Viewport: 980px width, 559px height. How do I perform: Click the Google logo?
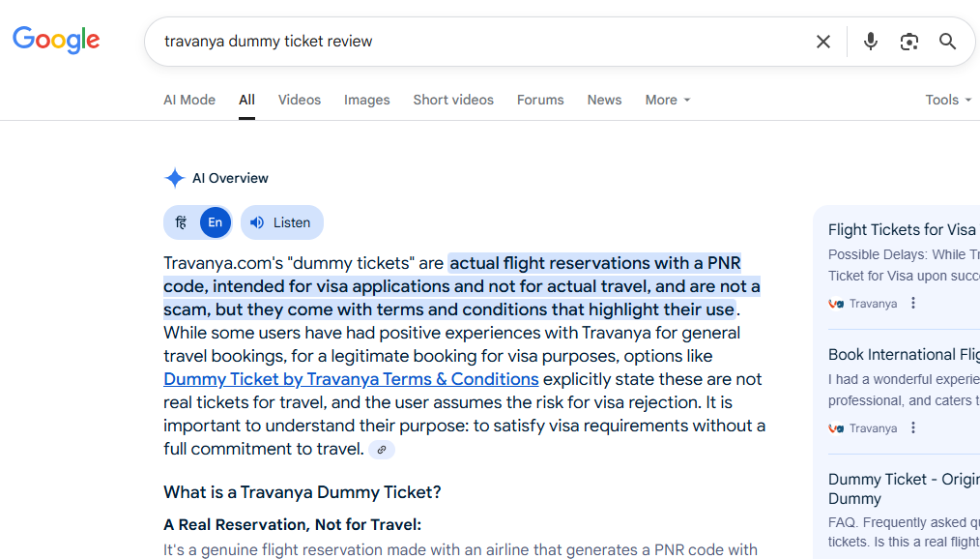click(56, 40)
